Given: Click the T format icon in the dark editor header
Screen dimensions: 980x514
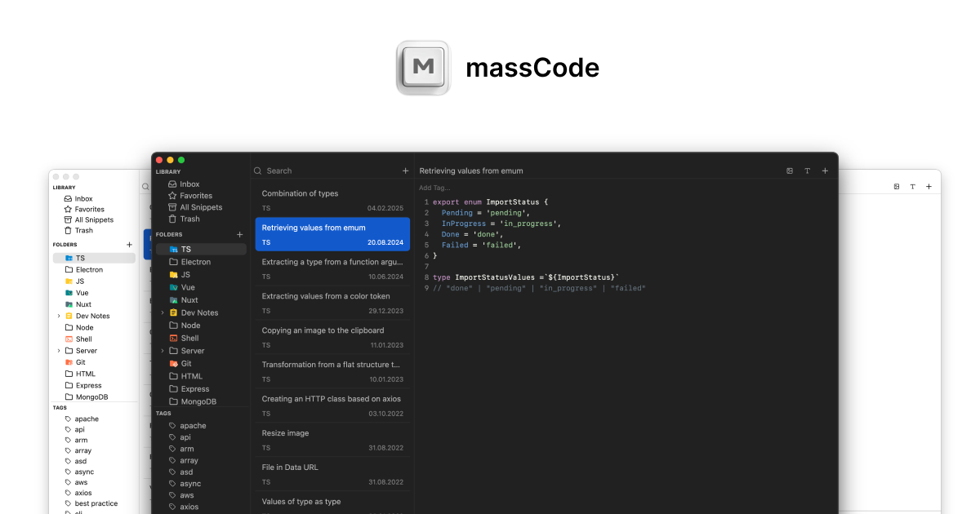Looking at the screenshot, I should 807,171.
